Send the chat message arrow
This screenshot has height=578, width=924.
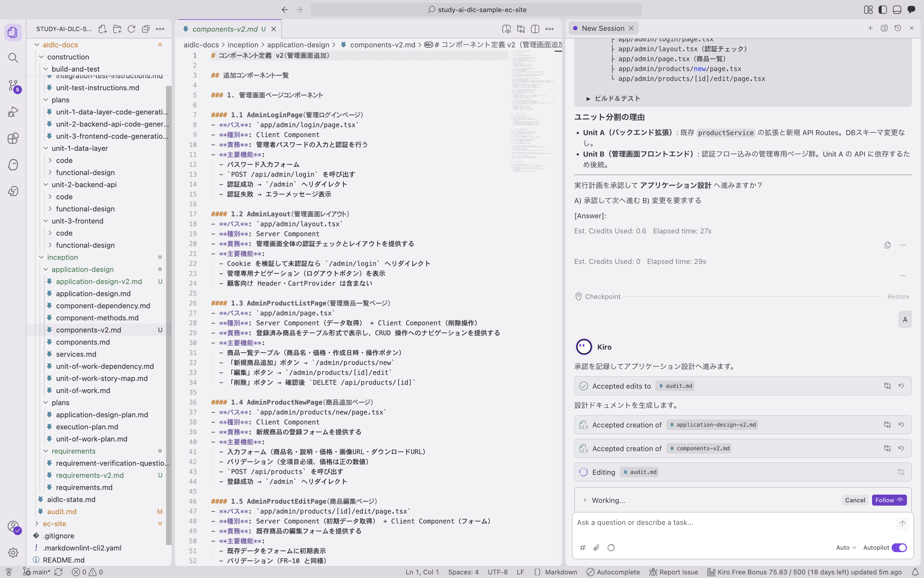click(902, 523)
